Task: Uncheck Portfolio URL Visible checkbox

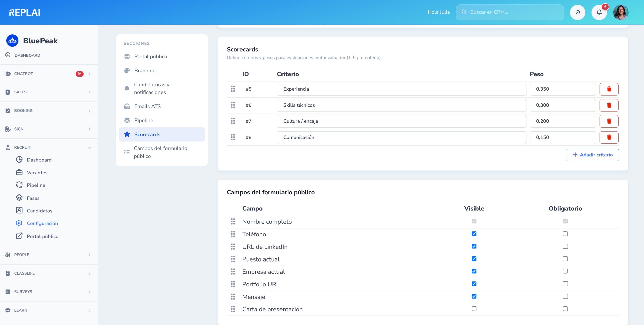Action: 474,284
